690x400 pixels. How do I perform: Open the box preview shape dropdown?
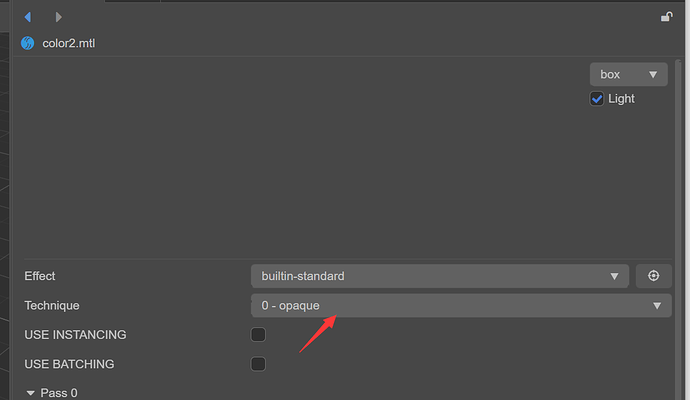tap(628, 74)
